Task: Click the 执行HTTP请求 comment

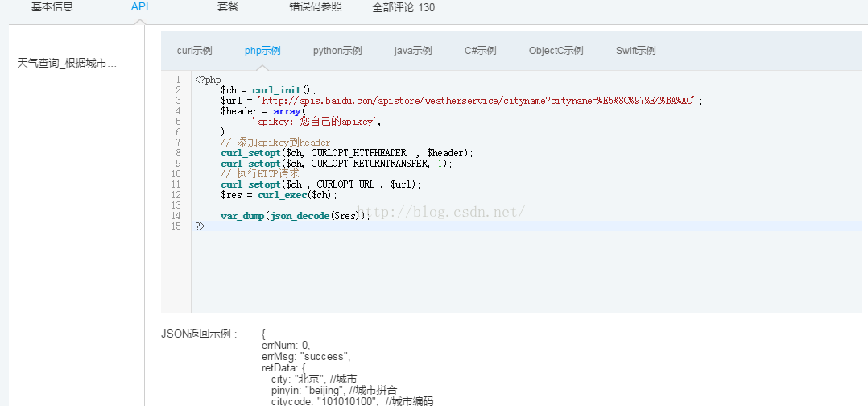Action: click(x=259, y=174)
